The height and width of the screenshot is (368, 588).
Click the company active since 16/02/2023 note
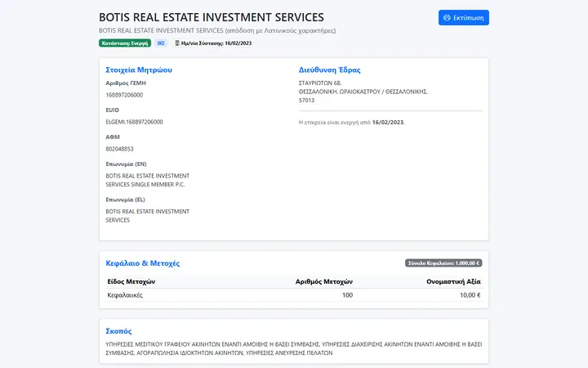(x=352, y=123)
